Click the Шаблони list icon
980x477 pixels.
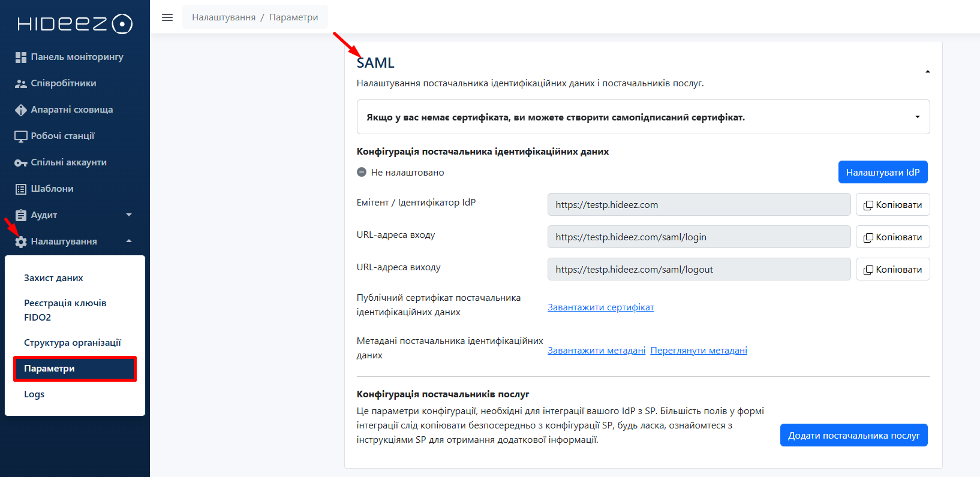[x=21, y=189]
